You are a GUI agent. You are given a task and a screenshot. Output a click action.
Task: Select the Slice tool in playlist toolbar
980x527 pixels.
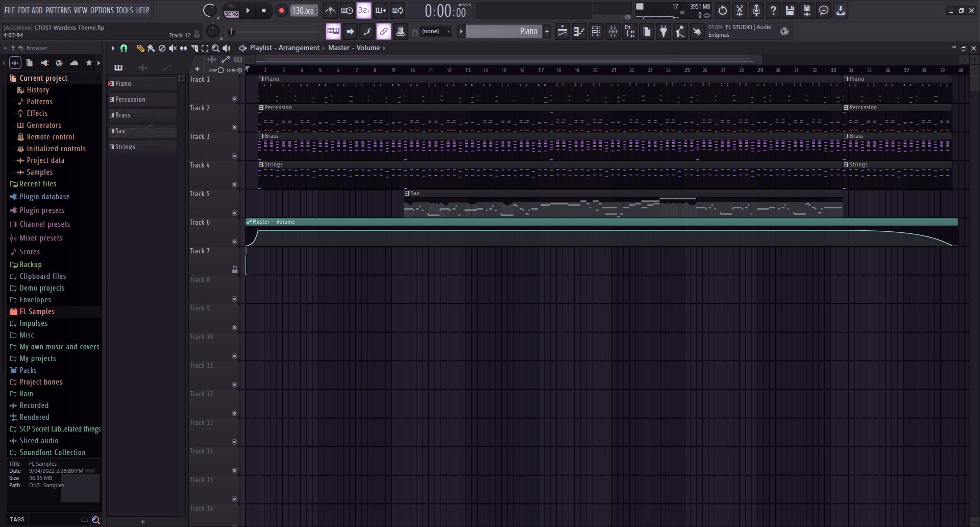tap(194, 48)
